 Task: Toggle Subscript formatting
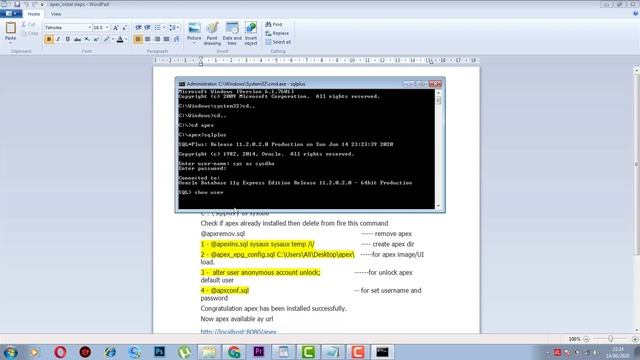click(87, 39)
